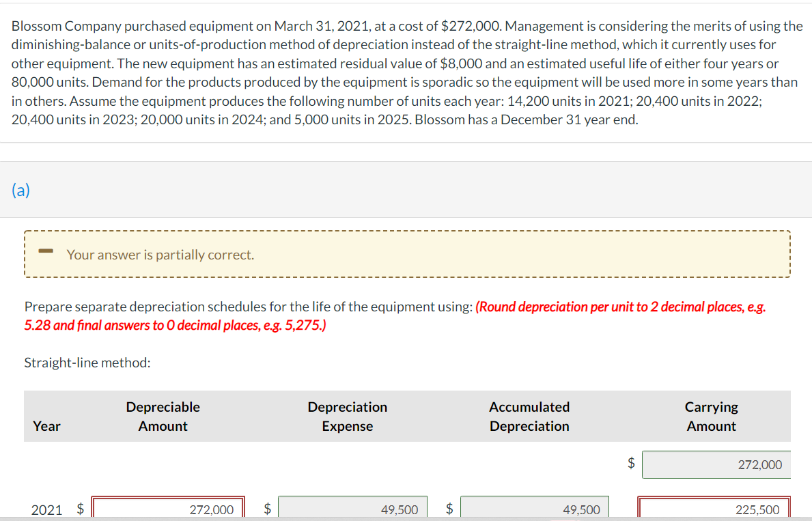Click the 'Depreciation Expense' column header

click(x=348, y=417)
